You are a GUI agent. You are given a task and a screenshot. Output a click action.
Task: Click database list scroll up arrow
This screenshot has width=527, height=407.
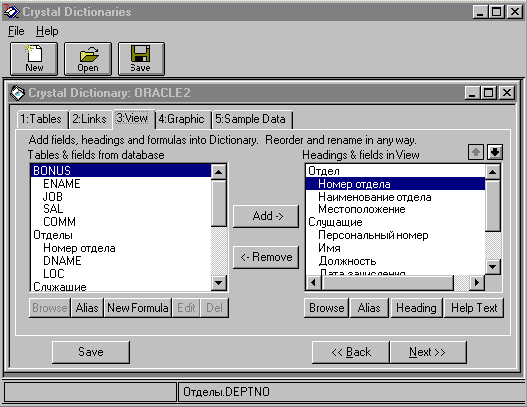[x=219, y=172]
